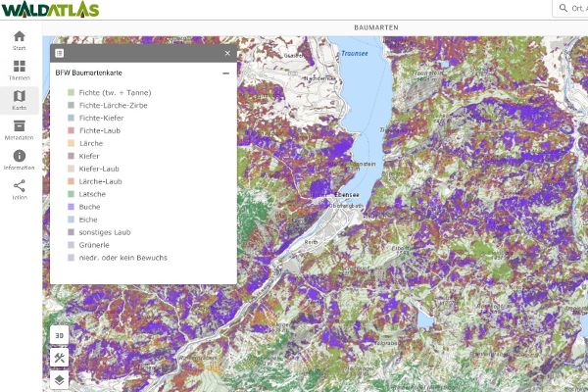588x392 pixels.
Task: Open the Themen section
Action: click(20, 69)
